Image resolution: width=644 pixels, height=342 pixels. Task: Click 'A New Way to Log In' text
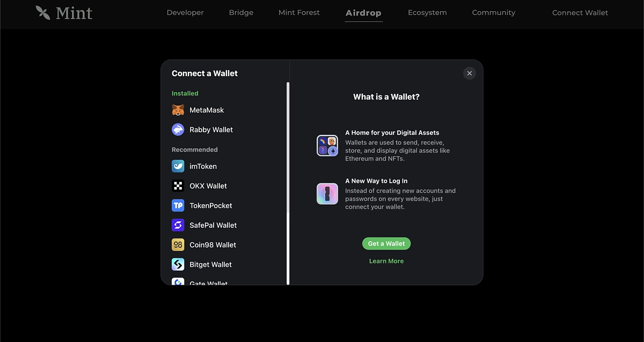pos(376,181)
